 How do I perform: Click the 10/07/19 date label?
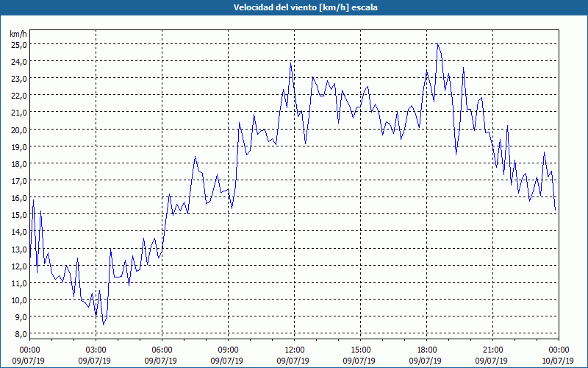(558, 361)
